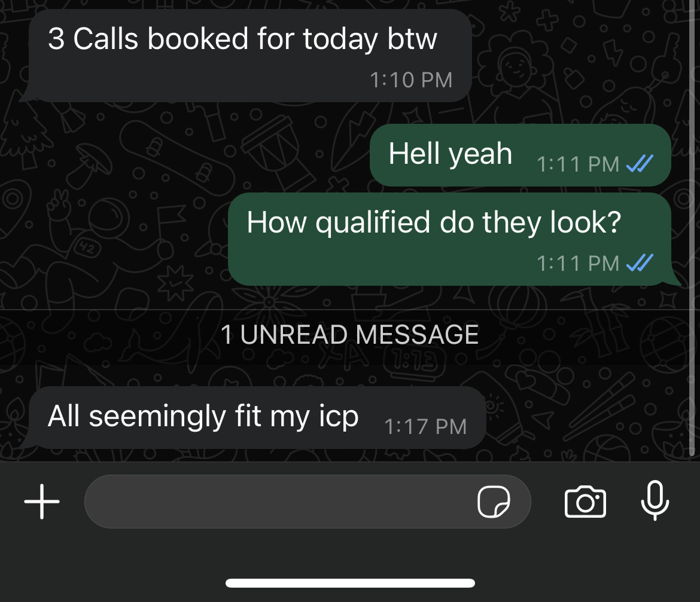This screenshot has width=700, height=602.
Task: Click read ticks on "How qualified" message
Action: (640, 262)
